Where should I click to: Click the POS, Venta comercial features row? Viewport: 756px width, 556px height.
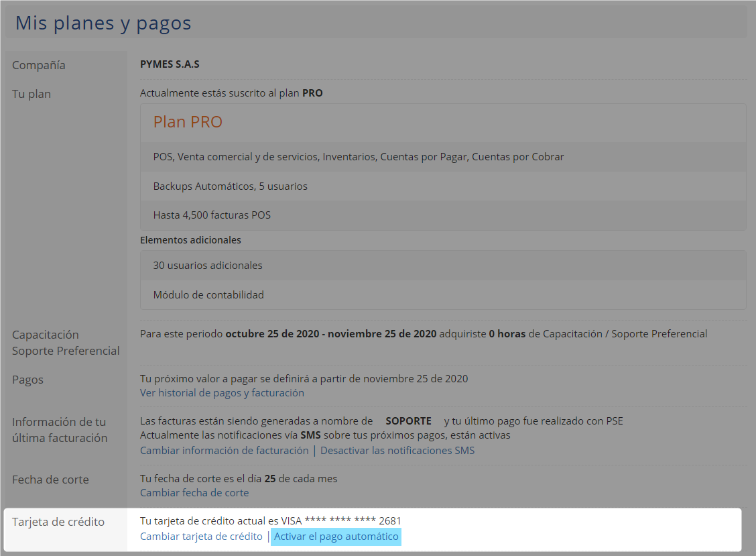click(359, 157)
